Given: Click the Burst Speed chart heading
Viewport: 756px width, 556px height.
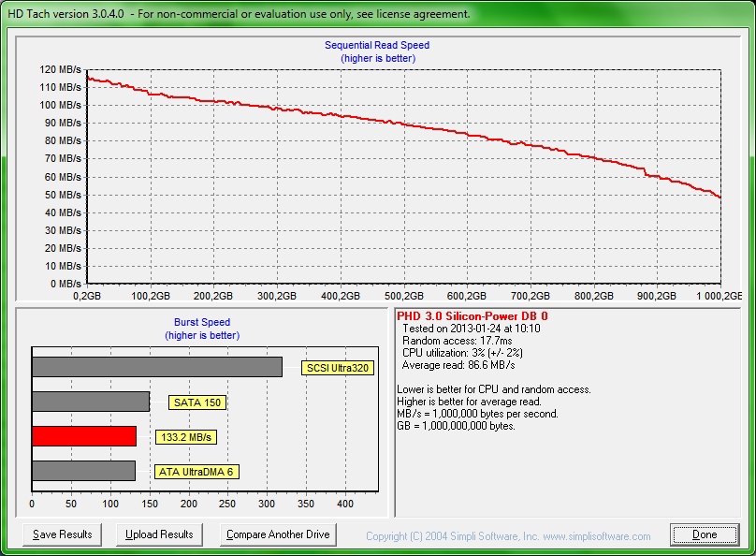Looking at the screenshot, I should (x=202, y=322).
